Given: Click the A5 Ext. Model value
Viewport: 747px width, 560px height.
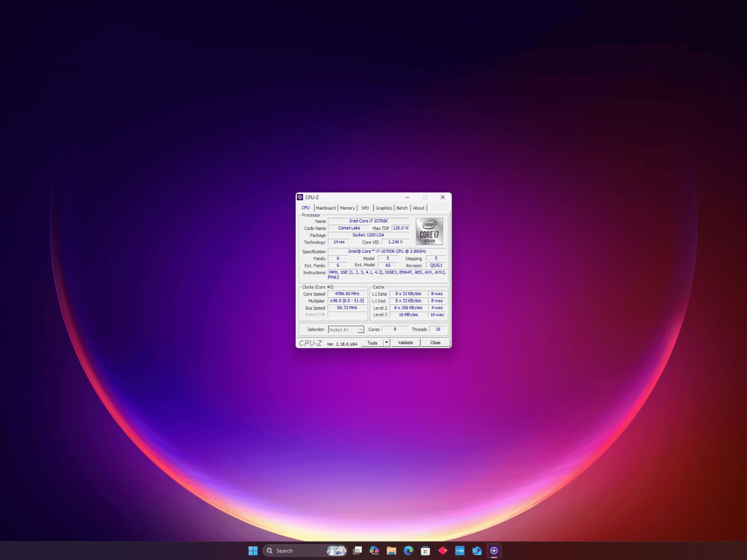Looking at the screenshot, I should pyautogui.click(x=388, y=265).
